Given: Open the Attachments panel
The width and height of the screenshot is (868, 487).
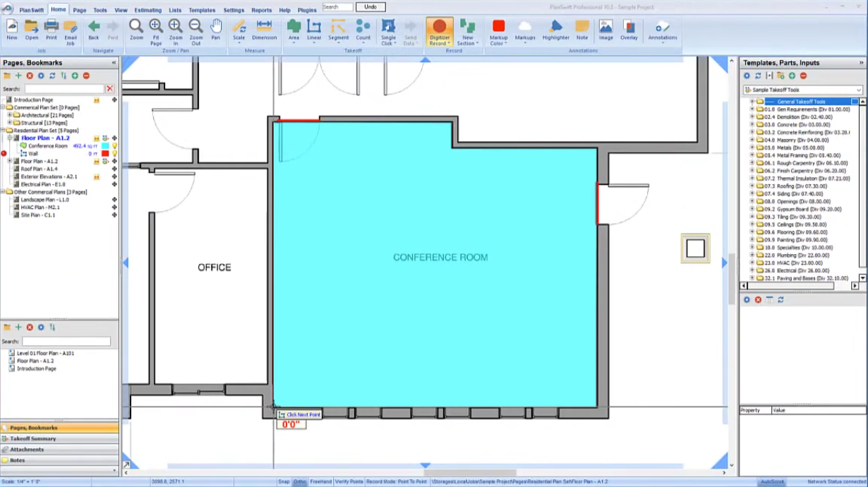Looking at the screenshot, I should [59, 449].
